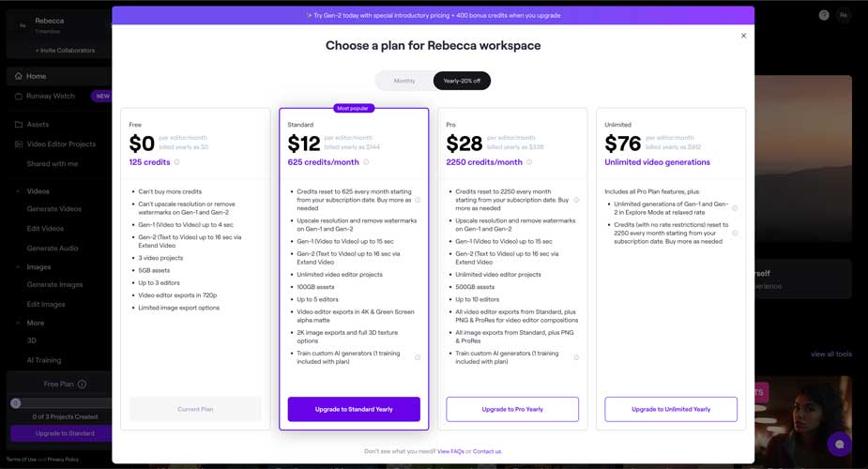
Task: Open Shared with me in sidebar
Action: [x=53, y=164]
